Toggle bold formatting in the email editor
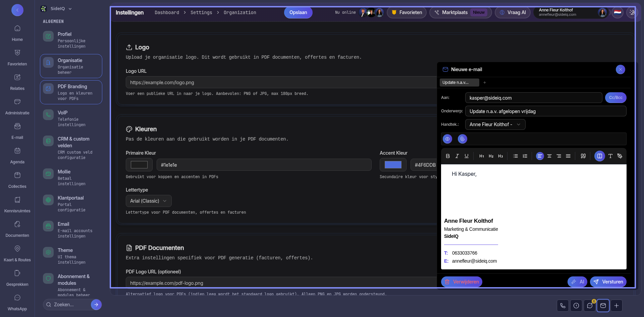The image size is (644, 317). coord(447,156)
